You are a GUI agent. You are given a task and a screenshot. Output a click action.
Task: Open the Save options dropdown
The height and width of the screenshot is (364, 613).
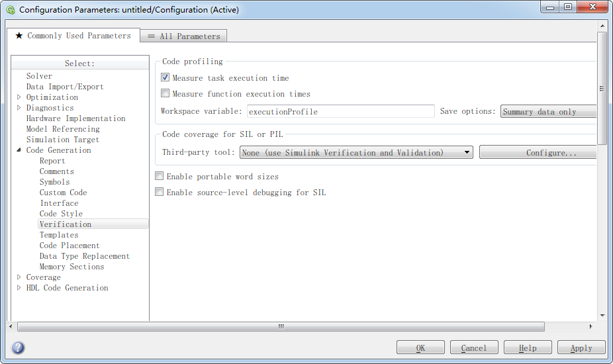point(548,112)
